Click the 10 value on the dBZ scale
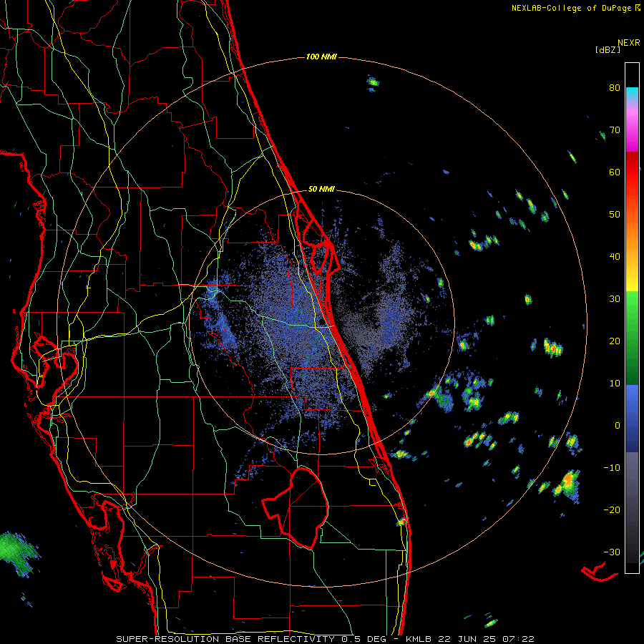 (x=615, y=384)
